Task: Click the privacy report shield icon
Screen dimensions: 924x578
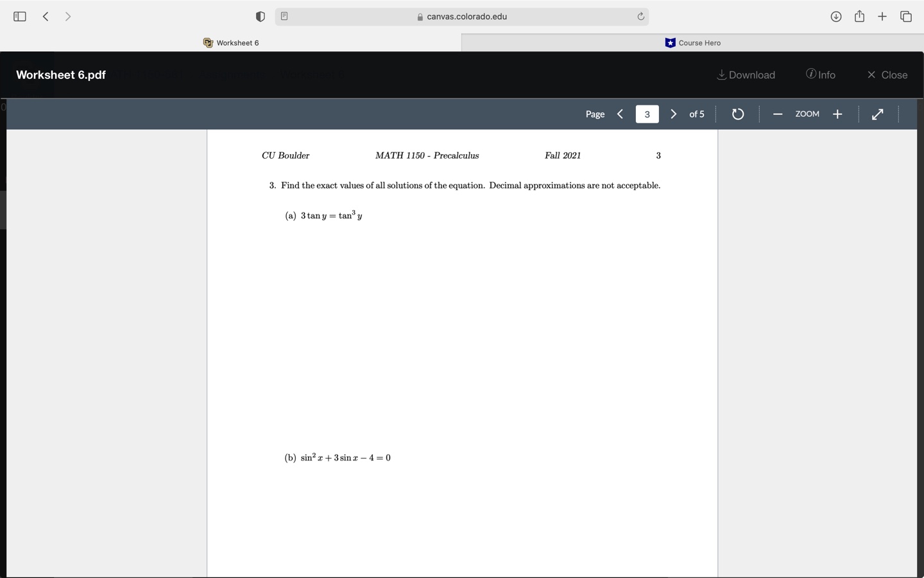Action: pos(261,16)
